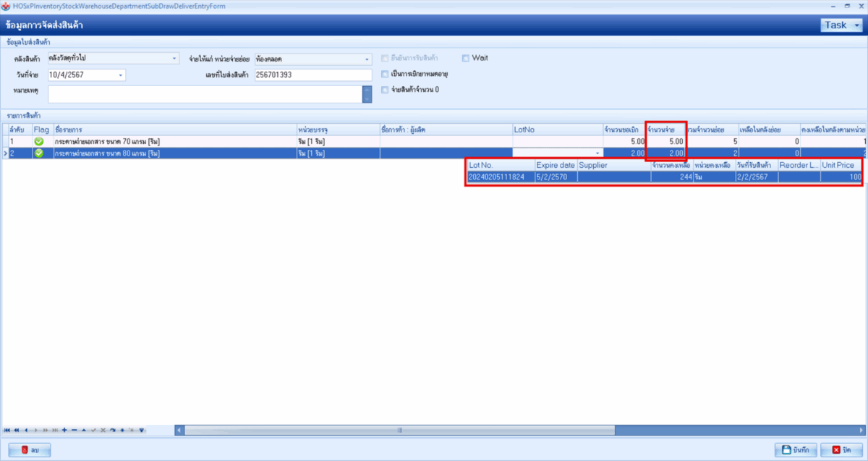Open the Task menu

[x=842, y=25]
